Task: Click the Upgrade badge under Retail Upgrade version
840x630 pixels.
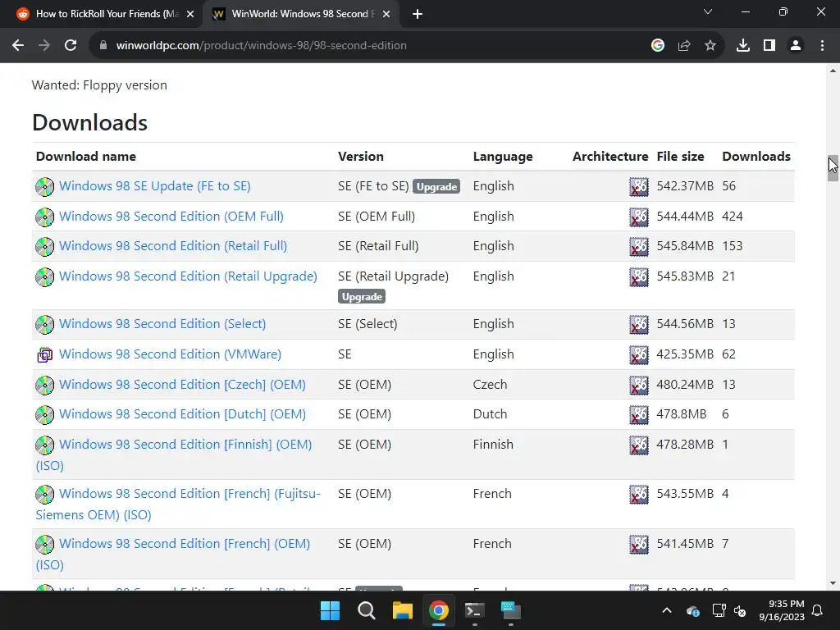Action: pyautogui.click(x=362, y=296)
